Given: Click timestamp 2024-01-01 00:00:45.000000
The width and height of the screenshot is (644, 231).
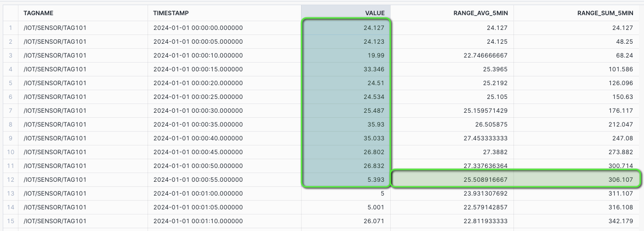Looking at the screenshot, I should pos(198,152).
